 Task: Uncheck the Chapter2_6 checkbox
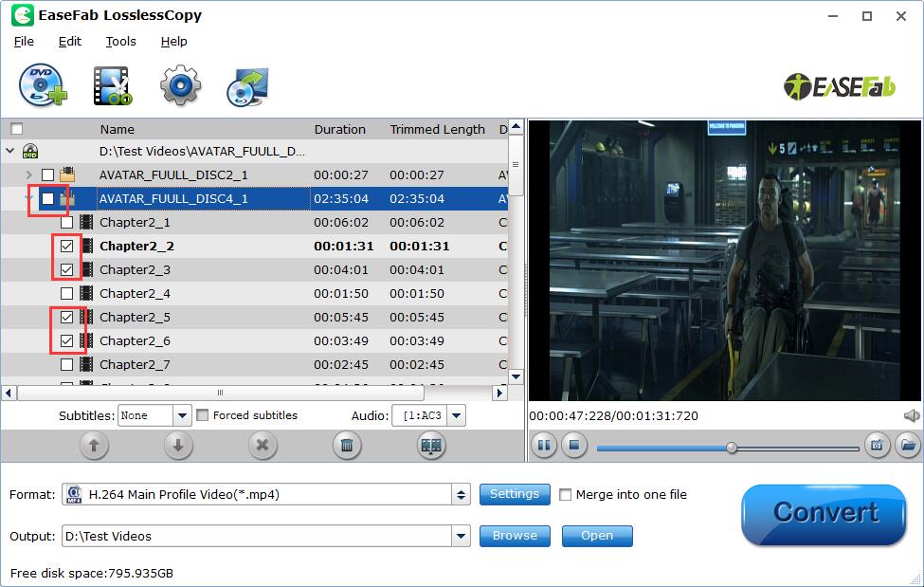click(x=66, y=341)
